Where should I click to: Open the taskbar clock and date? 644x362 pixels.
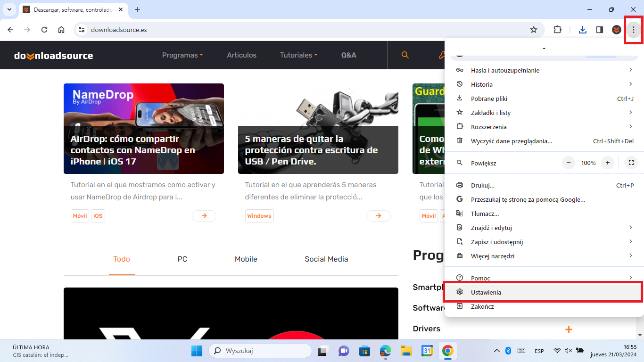click(x=614, y=351)
